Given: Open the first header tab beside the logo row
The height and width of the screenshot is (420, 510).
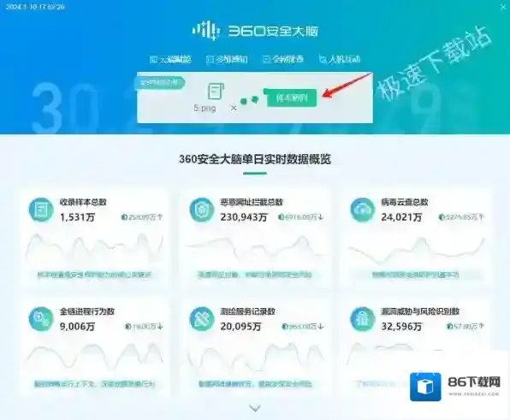Looking at the screenshot, I should tap(170, 59).
